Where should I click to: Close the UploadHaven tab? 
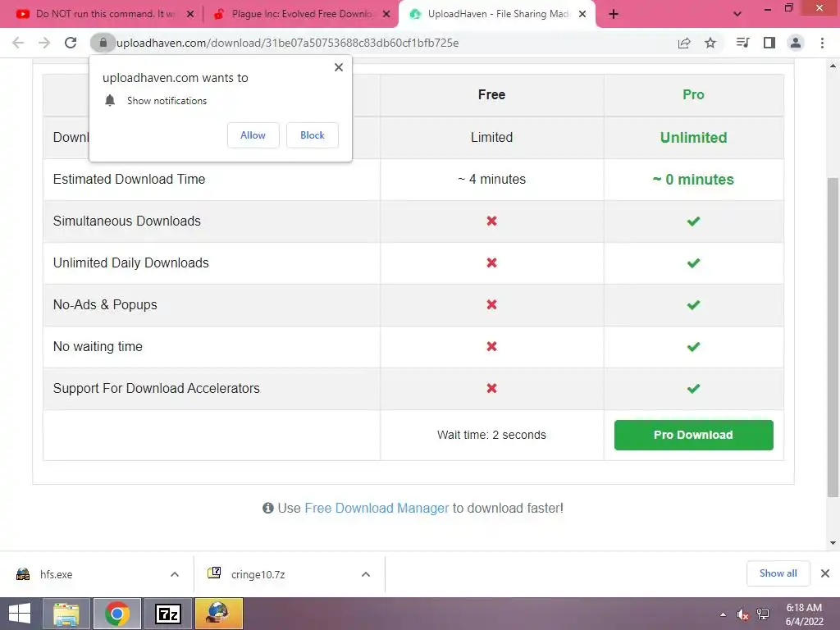click(x=582, y=14)
